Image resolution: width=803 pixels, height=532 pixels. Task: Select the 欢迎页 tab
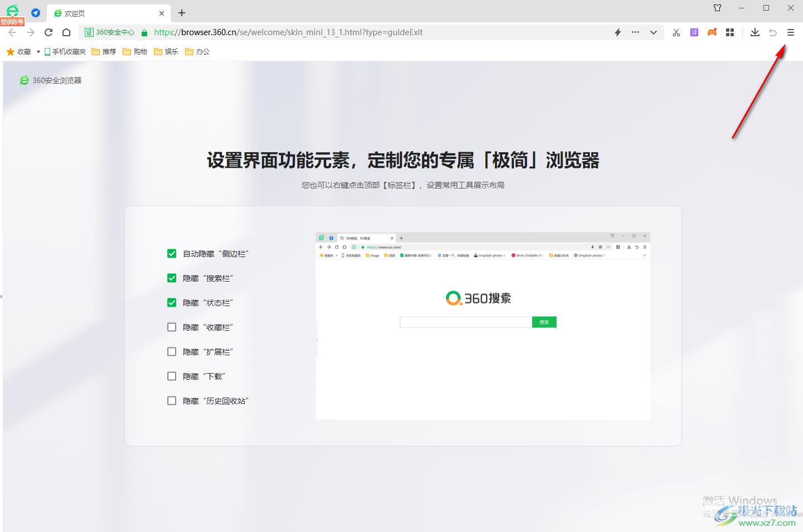pos(109,13)
